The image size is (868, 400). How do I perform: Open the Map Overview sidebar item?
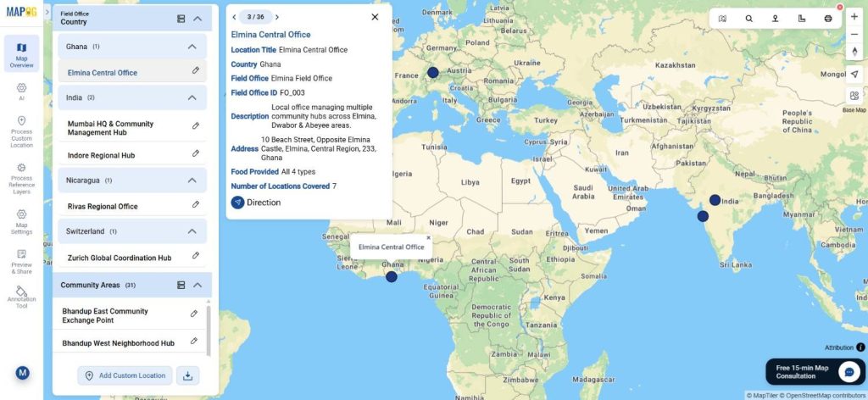coord(21,53)
